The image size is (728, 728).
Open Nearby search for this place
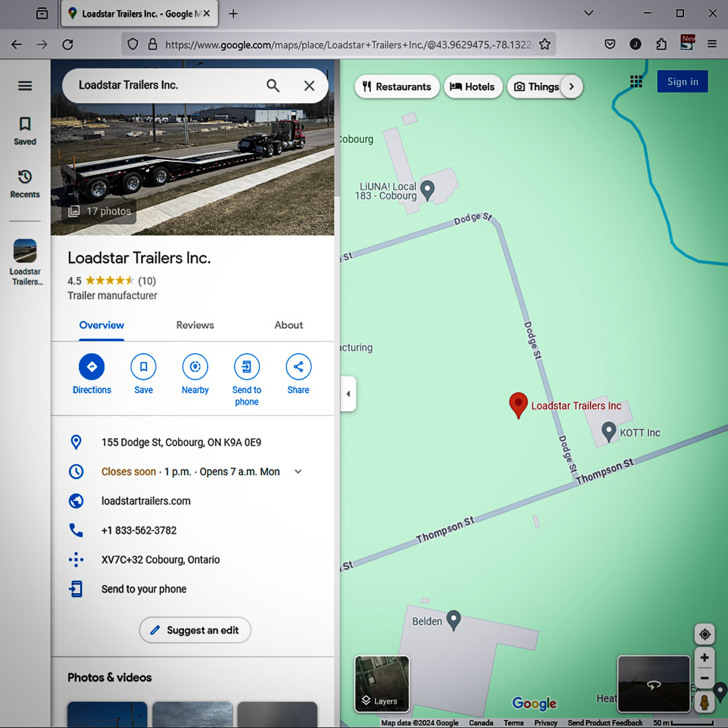(x=195, y=367)
